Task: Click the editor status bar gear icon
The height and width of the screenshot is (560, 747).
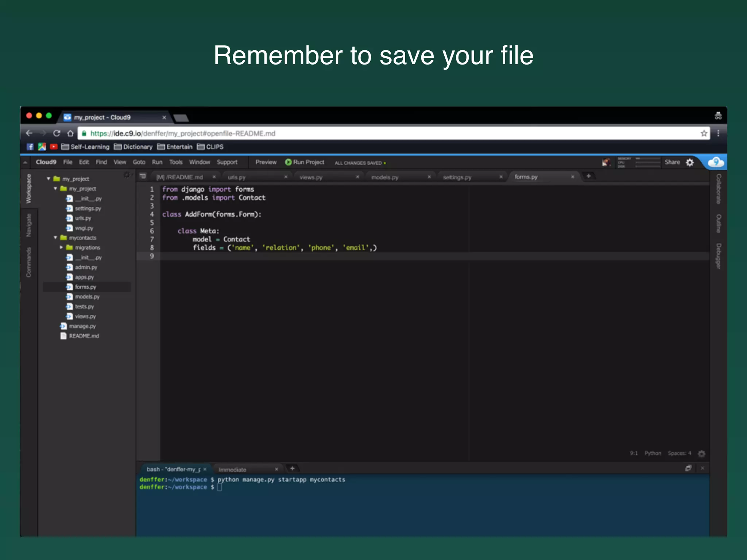Action: (x=701, y=454)
